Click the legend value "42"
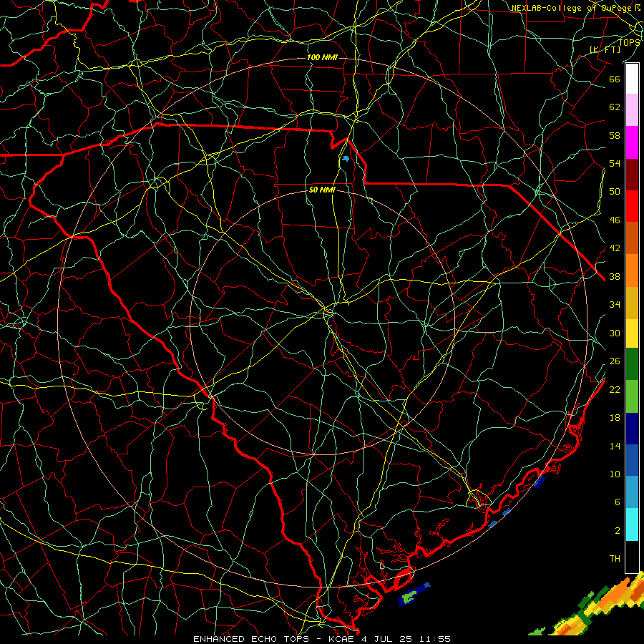 tap(615, 248)
